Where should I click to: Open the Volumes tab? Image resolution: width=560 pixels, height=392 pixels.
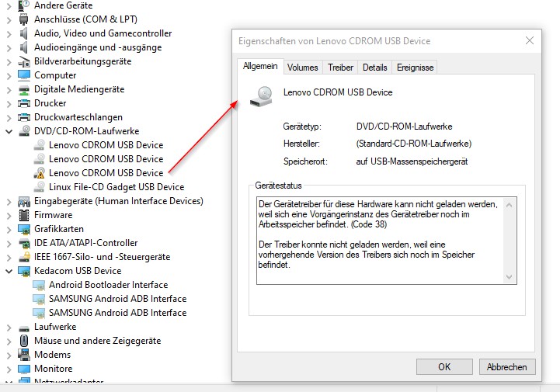coord(303,68)
